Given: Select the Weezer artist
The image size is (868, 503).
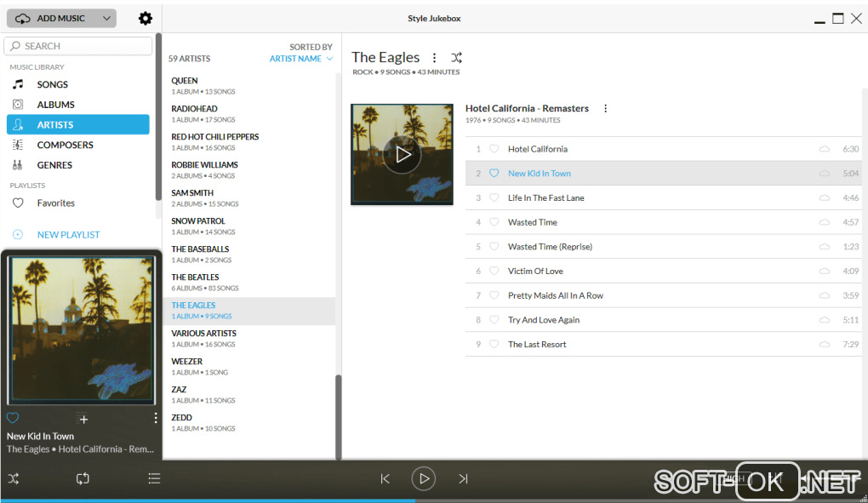Looking at the screenshot, I should click(x=249, y=367).
